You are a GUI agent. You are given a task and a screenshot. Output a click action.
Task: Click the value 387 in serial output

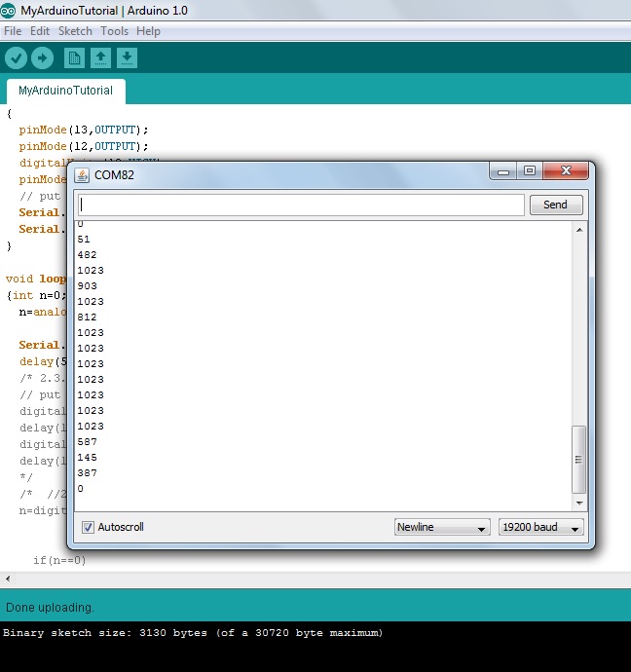[x=87, y=473]
